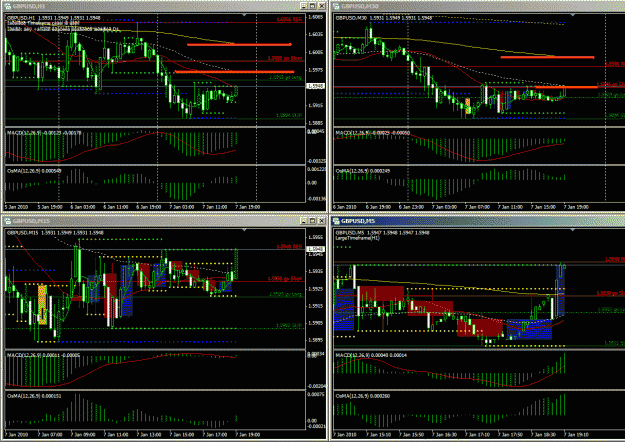Click the GBPUSD,M30 price header text in chart

point(383,18)
